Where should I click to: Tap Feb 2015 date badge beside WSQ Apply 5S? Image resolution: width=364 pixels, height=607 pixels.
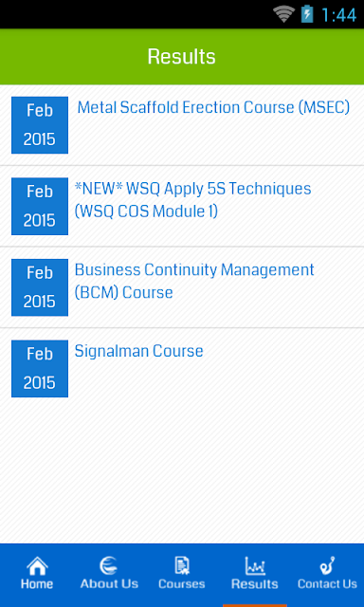point(40,207)
